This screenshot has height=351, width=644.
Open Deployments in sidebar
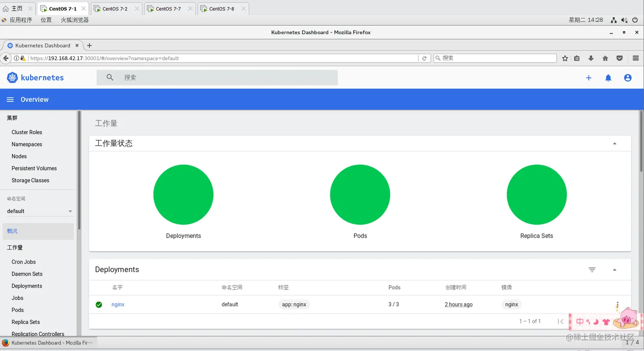tap(27, 286)
